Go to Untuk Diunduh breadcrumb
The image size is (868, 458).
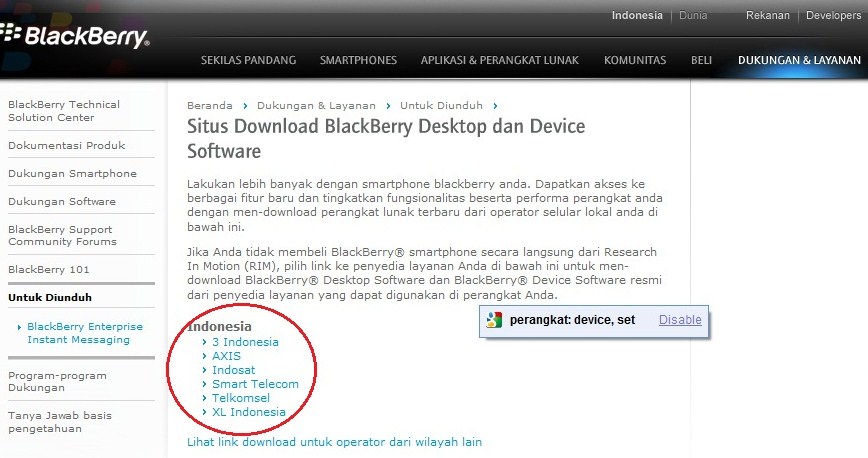tap(441, 105)
